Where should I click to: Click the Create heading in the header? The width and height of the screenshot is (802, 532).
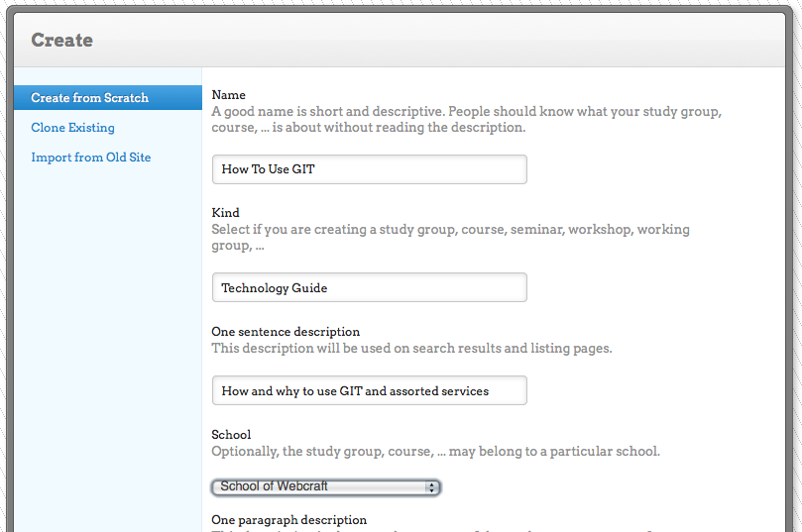[61, 41]
